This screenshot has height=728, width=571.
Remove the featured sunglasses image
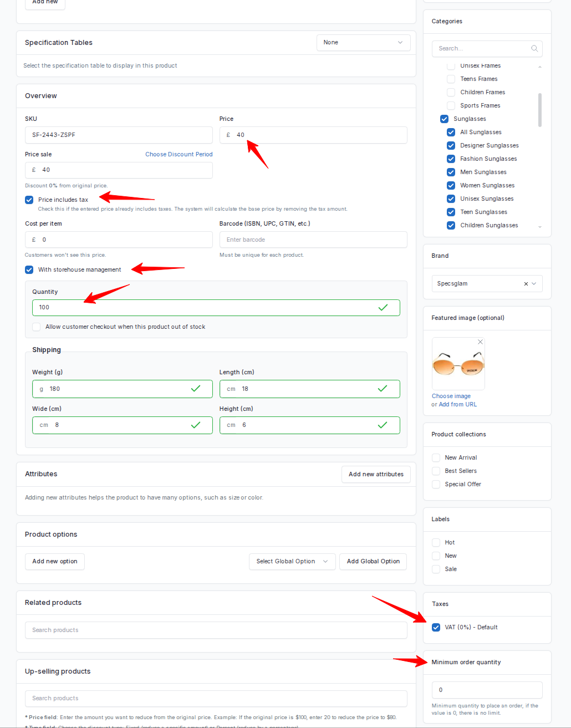pyautogui.click(x=481, y=342)
